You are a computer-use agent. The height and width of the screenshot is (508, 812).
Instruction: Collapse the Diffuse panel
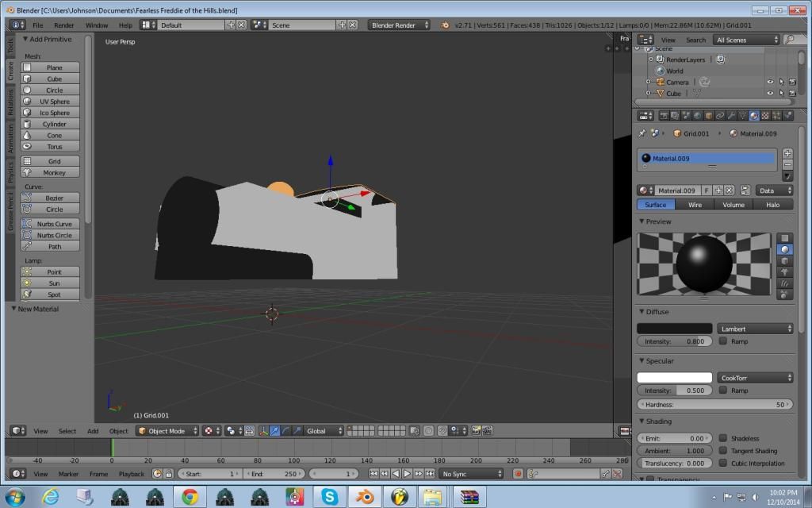655,311
